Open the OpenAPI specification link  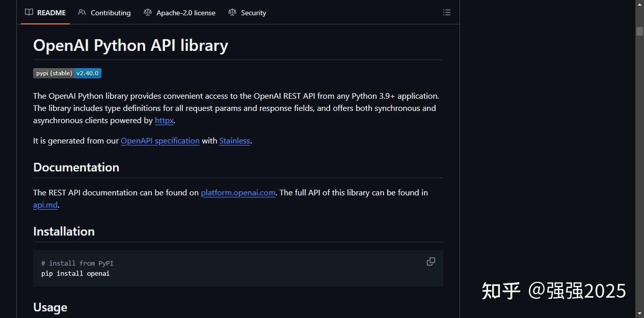(160, 141)
